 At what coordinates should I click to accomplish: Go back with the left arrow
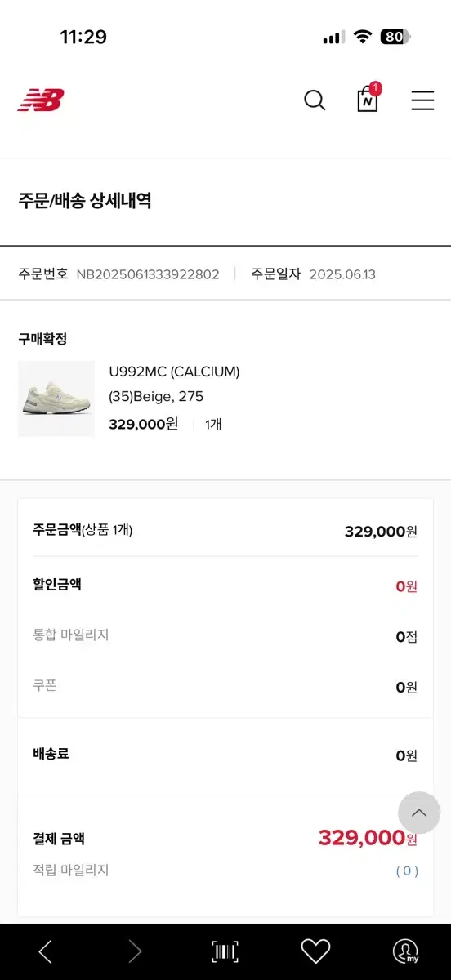46,951
